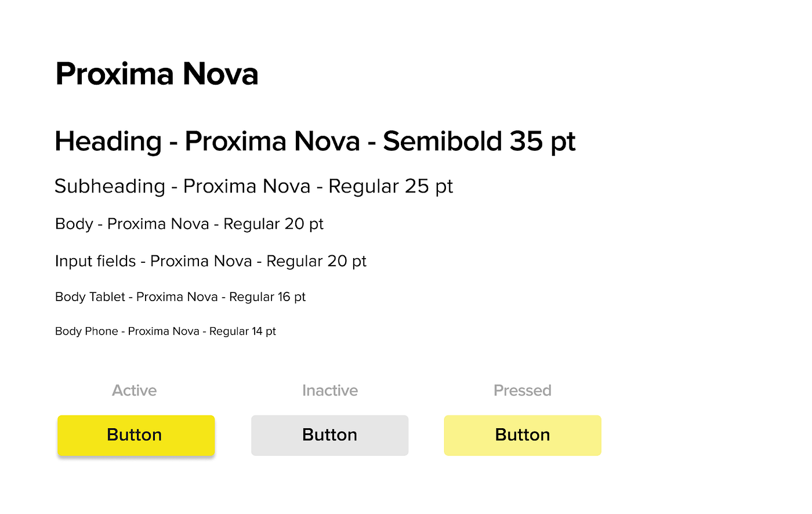Click the Active label

(135, 390)
